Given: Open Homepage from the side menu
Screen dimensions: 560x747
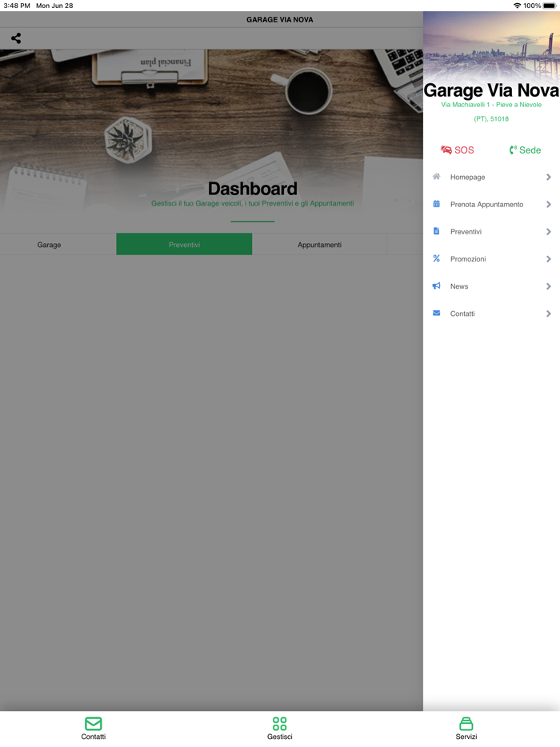Looking at the screenshot, I should (491, 178).
